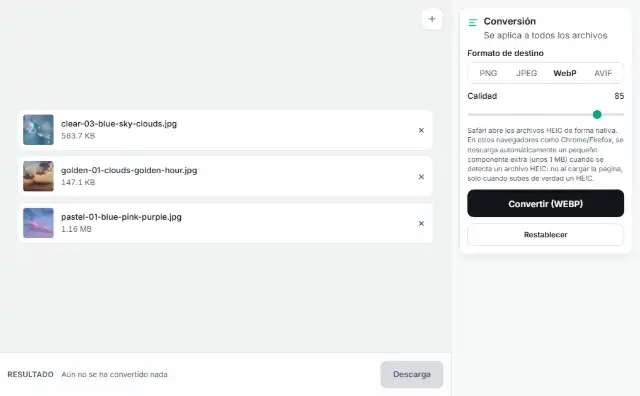Remove pastel-01-blue-pink-purple.jpg with its X icon
Screen dimensions: 640x396
click(421, 223)
